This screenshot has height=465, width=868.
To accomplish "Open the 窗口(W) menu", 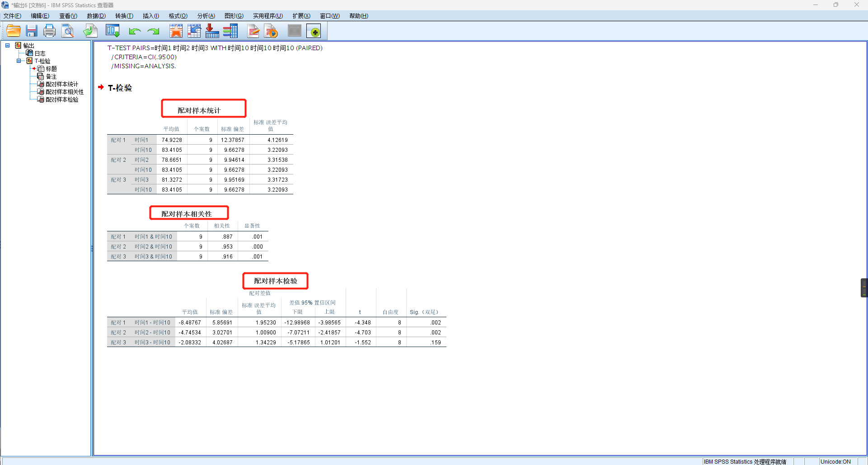I will pos(330,16).
